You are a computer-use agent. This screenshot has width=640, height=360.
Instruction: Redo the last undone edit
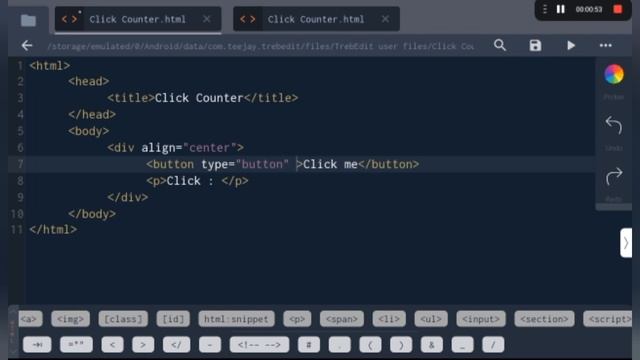click(x=614, y=176)
